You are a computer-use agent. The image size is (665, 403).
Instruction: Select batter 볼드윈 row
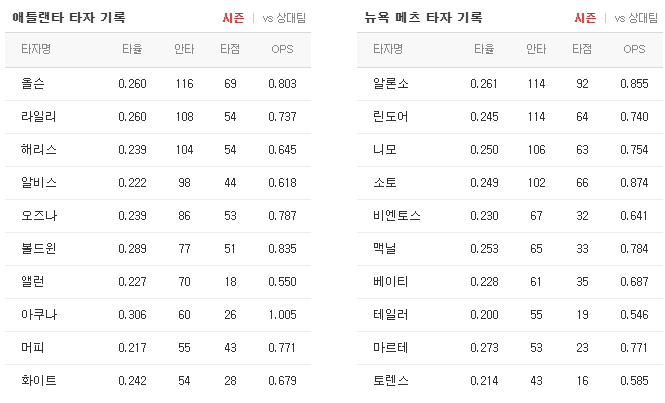158,249
